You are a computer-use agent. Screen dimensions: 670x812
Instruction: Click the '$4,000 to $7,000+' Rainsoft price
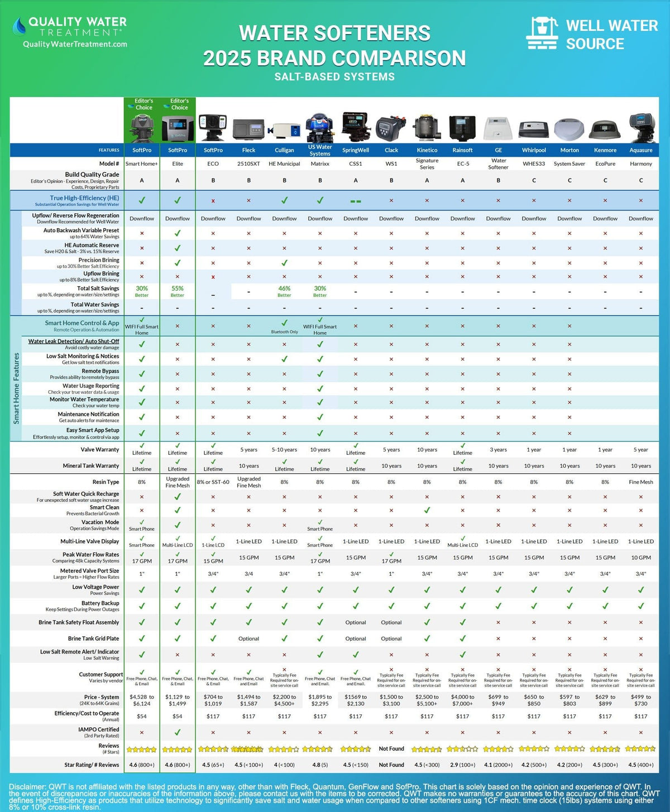(462, 700)
